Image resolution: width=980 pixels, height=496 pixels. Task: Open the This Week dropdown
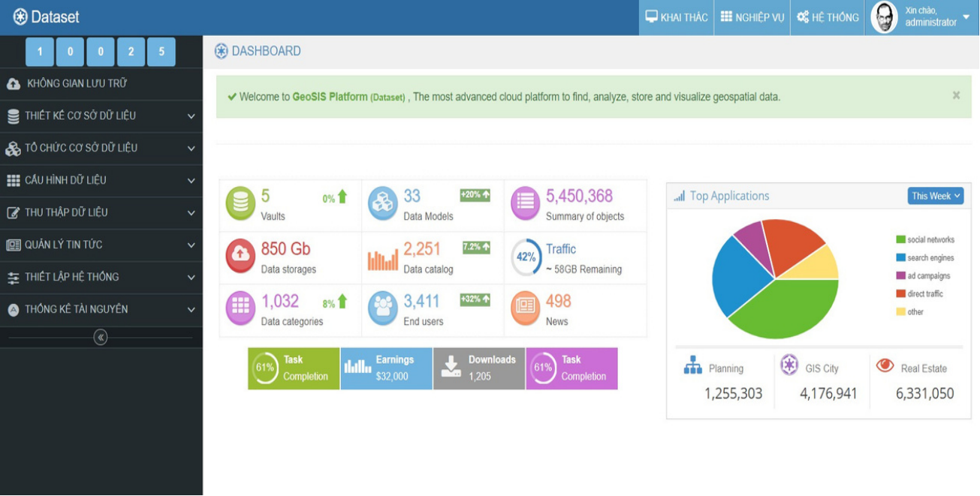click(935, 196)
